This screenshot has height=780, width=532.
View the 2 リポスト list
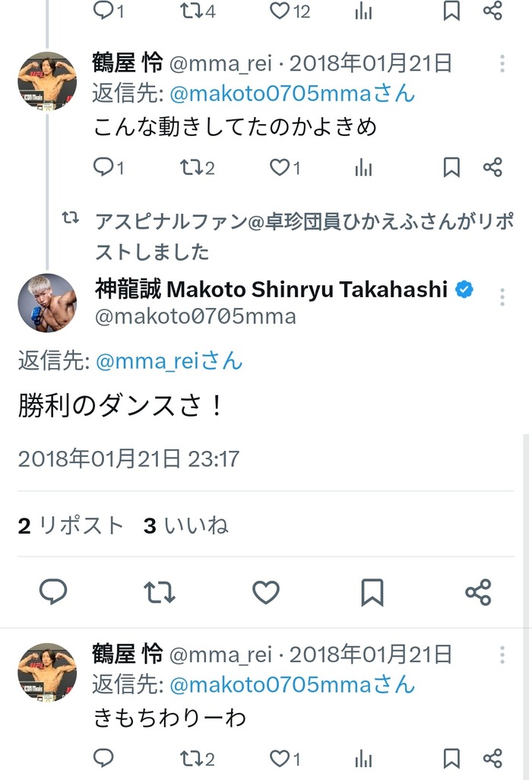click(71, 525)
